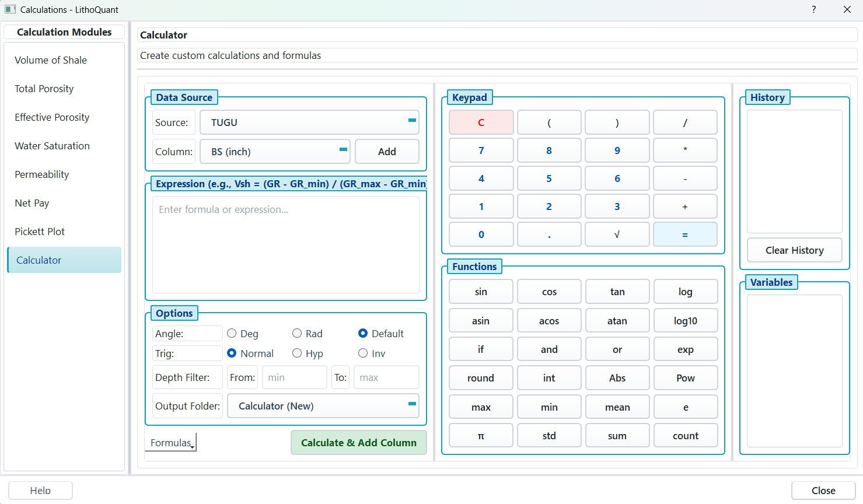Select the Deg angle radio button
863x504 pixels.
click(x=232, y=334)
